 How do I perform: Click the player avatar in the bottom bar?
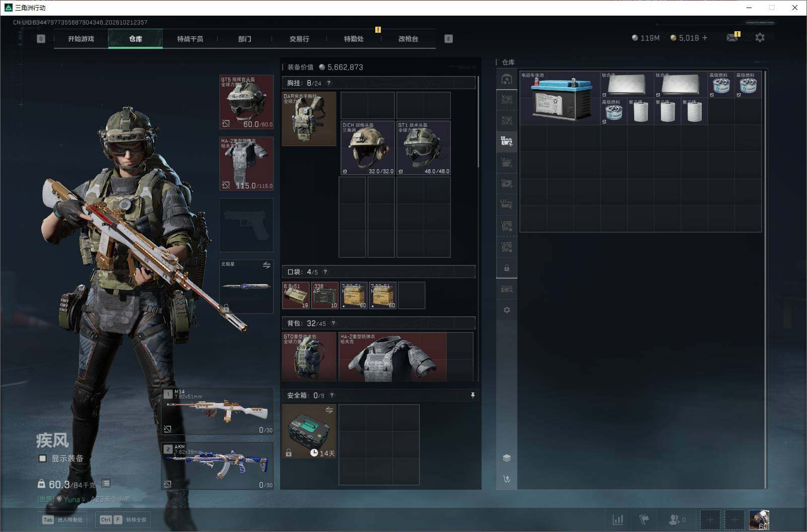(759, 519)
